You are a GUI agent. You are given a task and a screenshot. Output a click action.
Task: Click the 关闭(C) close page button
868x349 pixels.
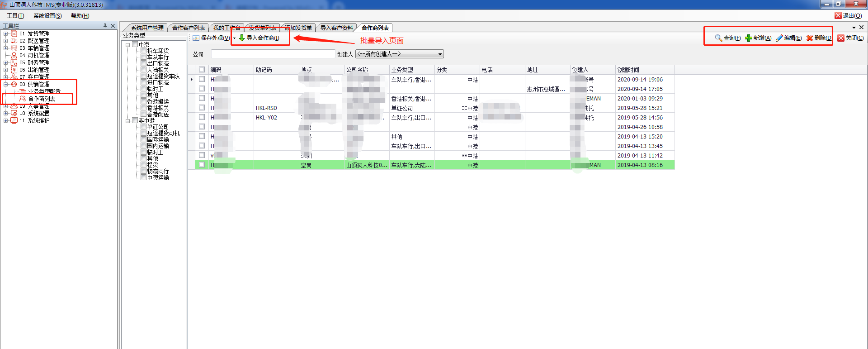tap(850, 38)
